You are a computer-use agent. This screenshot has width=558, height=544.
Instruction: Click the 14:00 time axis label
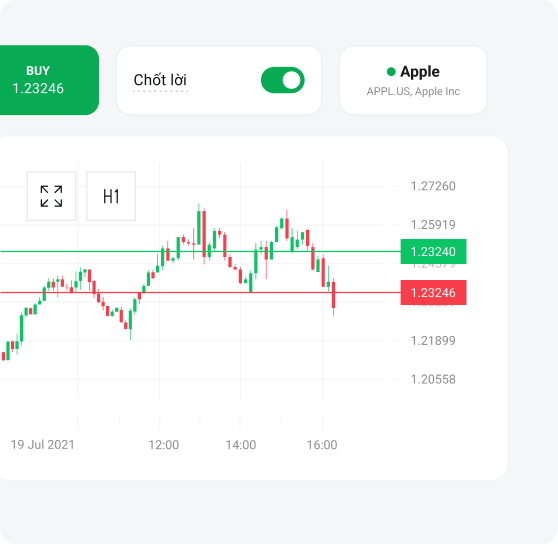coord(241,445)
